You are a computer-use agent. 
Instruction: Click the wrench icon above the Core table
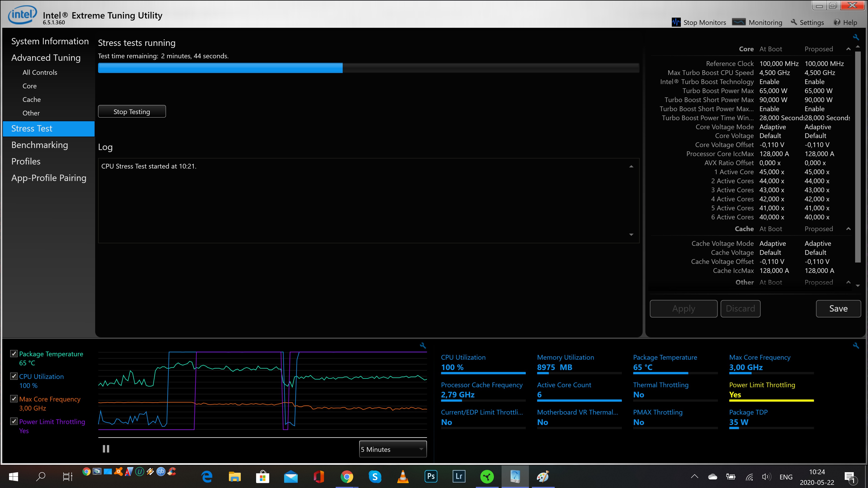tap(856, 37)
